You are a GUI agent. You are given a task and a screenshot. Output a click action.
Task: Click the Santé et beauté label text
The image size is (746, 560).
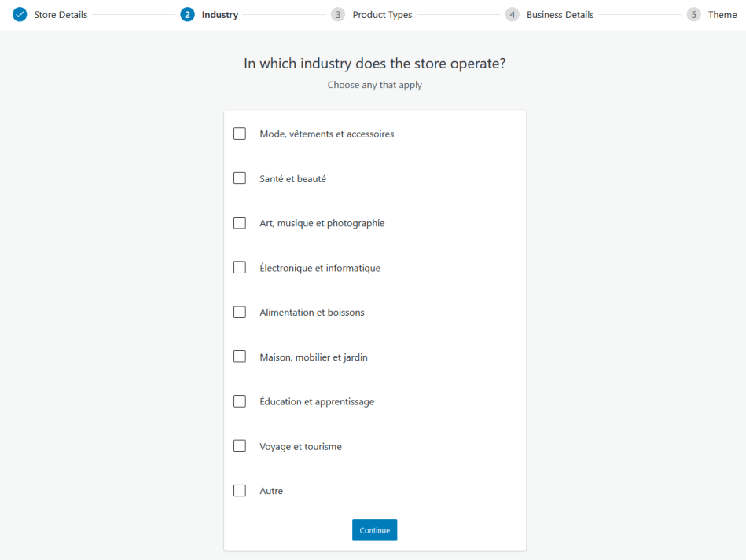[x=292, y=179]
